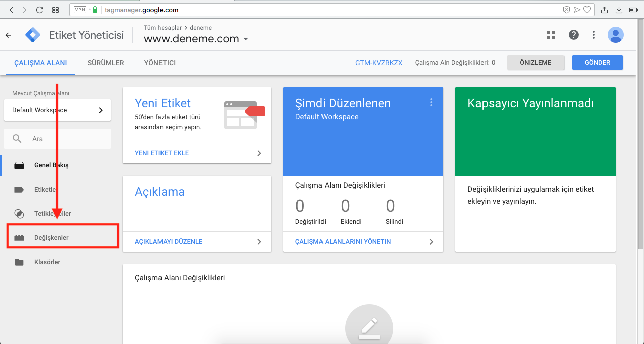Click the user account avatar
Image resolution: width=644 pixels, height=344 pixels.
616,35
